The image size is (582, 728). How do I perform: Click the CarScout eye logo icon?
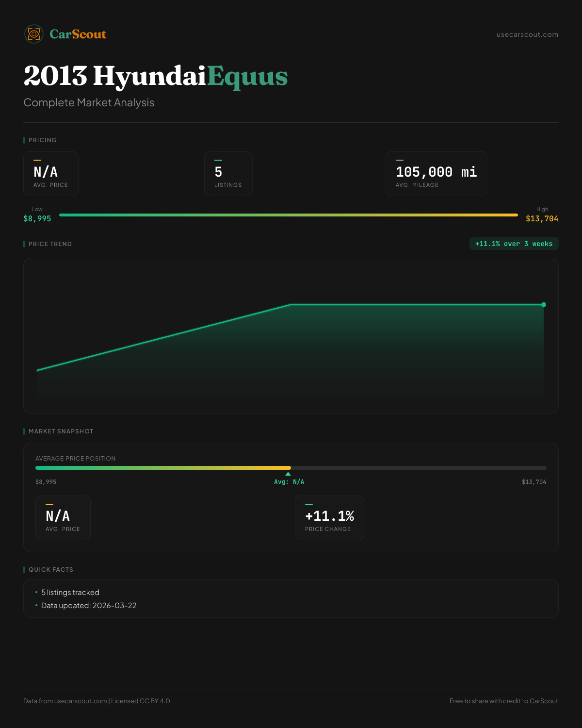click(34, 34)
